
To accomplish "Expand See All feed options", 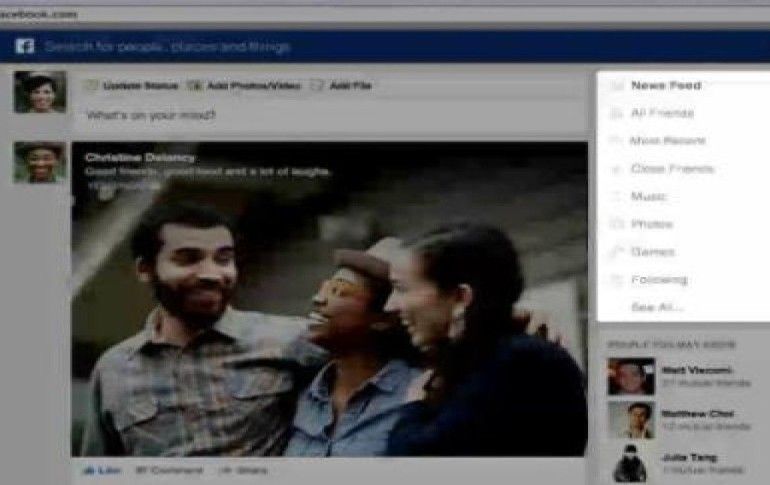I will click(657, 307).
